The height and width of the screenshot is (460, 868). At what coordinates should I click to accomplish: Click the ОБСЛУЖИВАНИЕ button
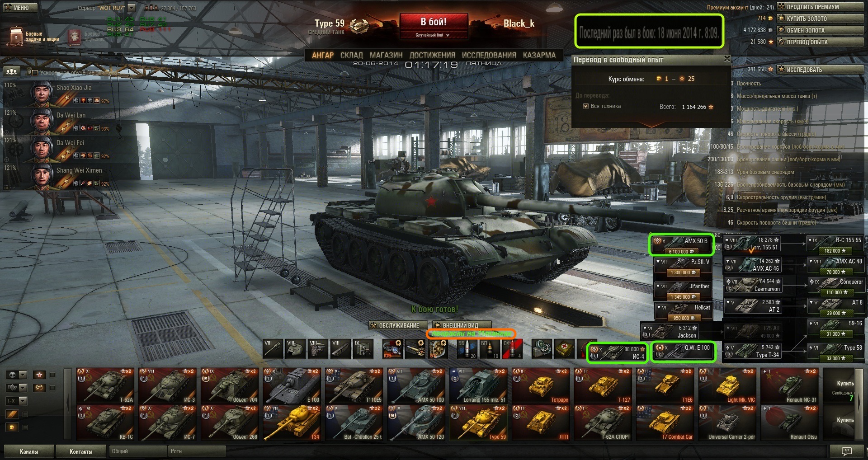click(394, 325)
